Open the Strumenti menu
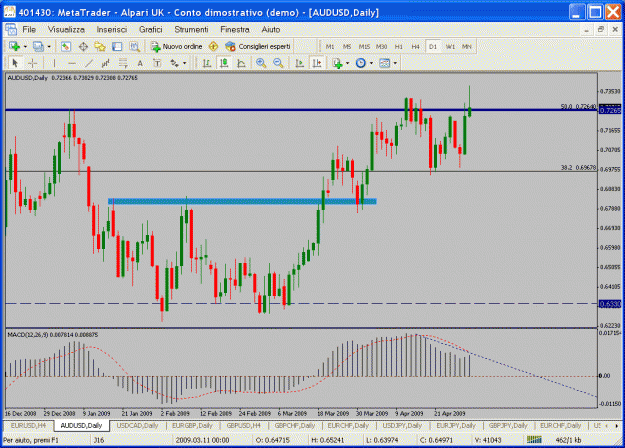This screenshot has width=625, height=448. 191,29
